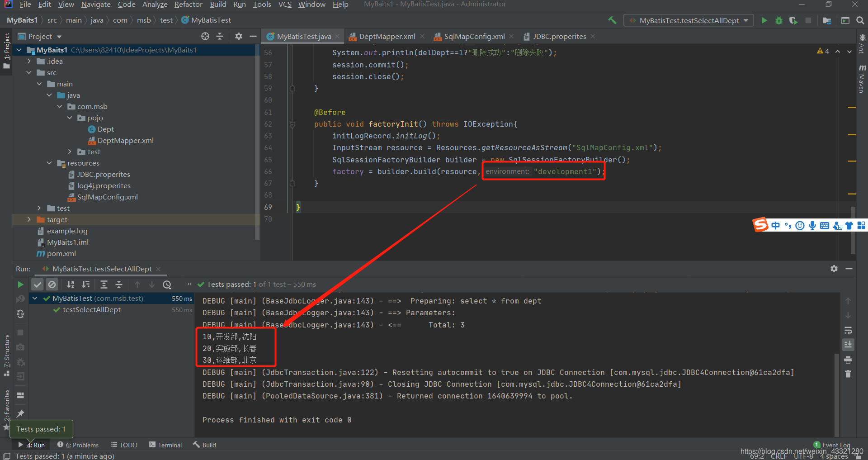Start debugging with the bug icon
This screenshot has height=460, width=868.
[778, 20]
